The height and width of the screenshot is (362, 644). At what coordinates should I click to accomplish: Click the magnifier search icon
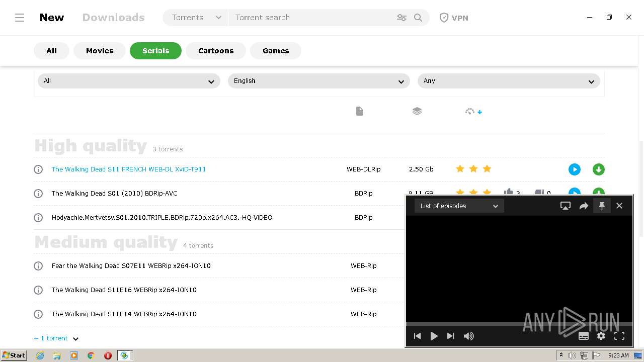(418, 18)
